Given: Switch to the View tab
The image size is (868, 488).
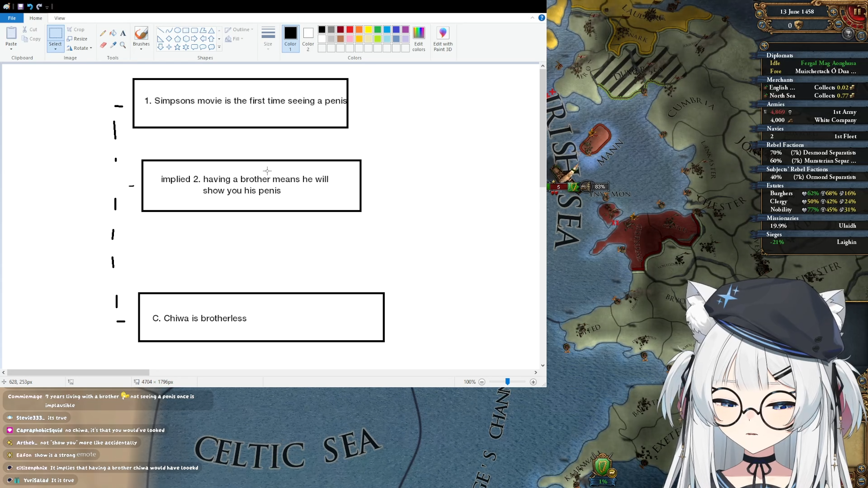Looking at the screenshot, I should tap(60, 18).
